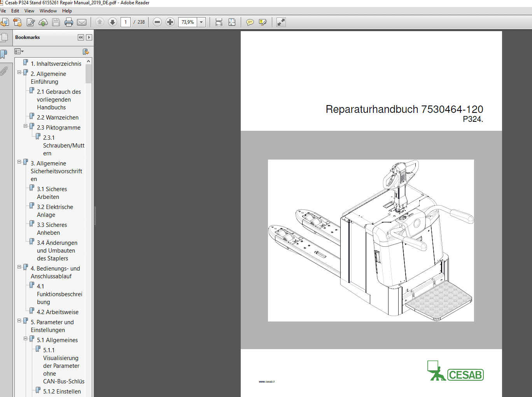Click the Convert PDF to Word icon
The width and height of the screenshot is (532, 397).
(17, 22)
